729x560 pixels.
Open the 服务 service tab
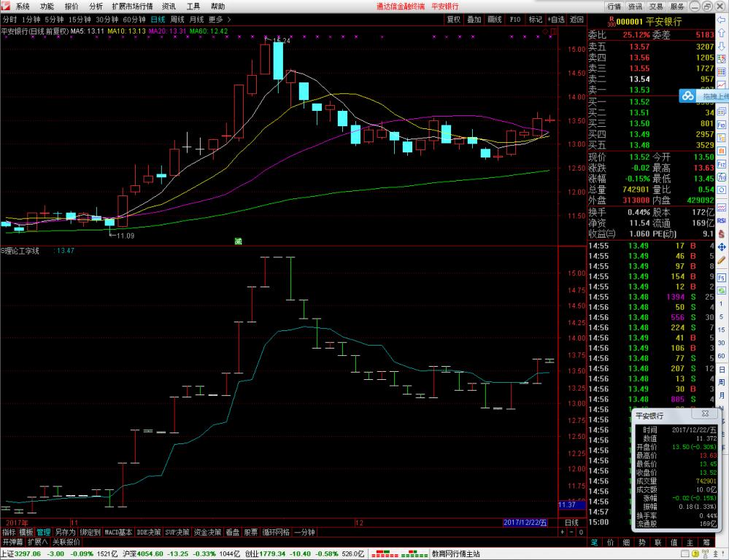pyautogui.click(x=677, y=6)
